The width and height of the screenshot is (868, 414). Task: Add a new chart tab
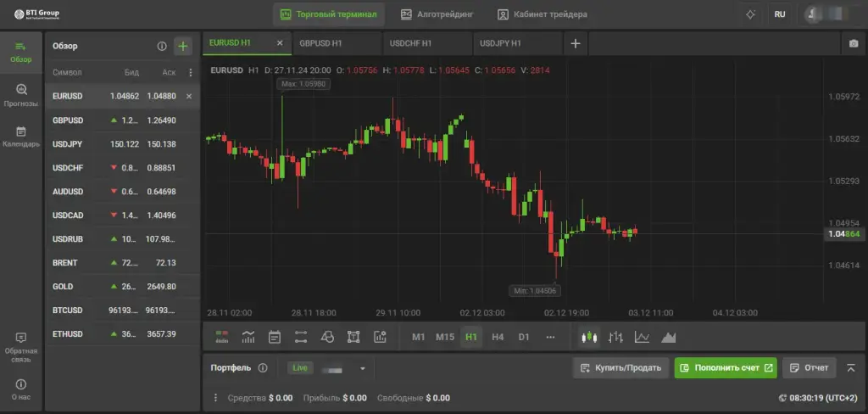tap(576, 43)
